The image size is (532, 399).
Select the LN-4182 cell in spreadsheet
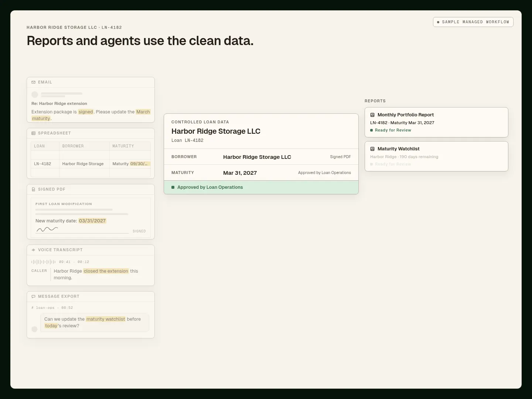tap(45, 164)
